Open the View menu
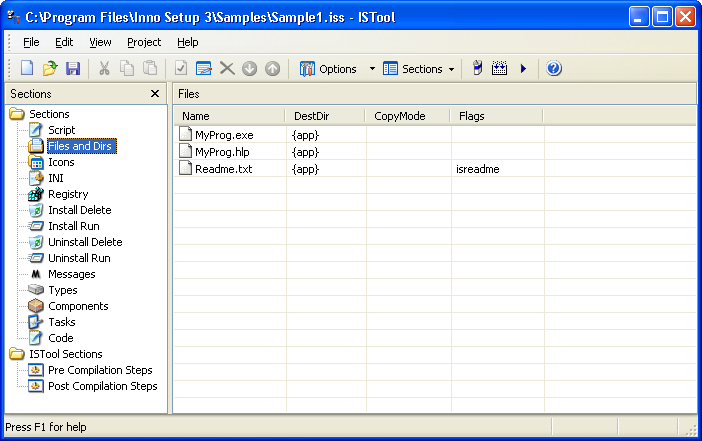Screen dimensions: 702x441 click(100, 42)
